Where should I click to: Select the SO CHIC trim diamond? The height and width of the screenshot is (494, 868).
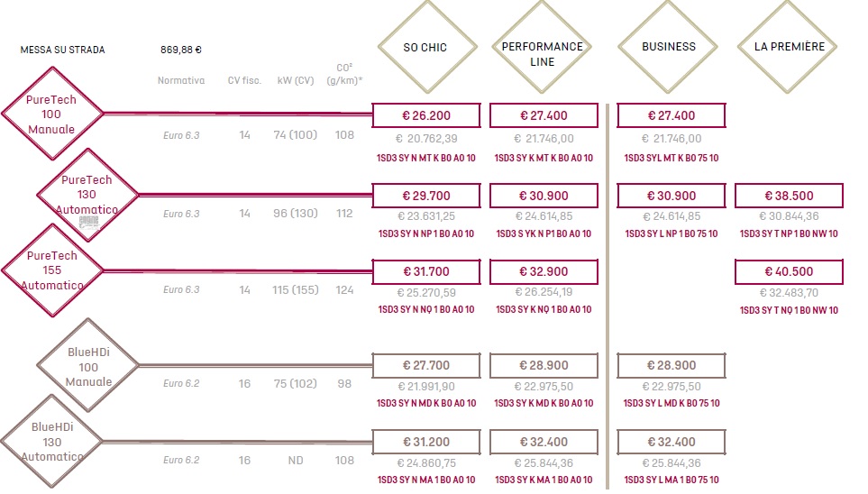427,47
